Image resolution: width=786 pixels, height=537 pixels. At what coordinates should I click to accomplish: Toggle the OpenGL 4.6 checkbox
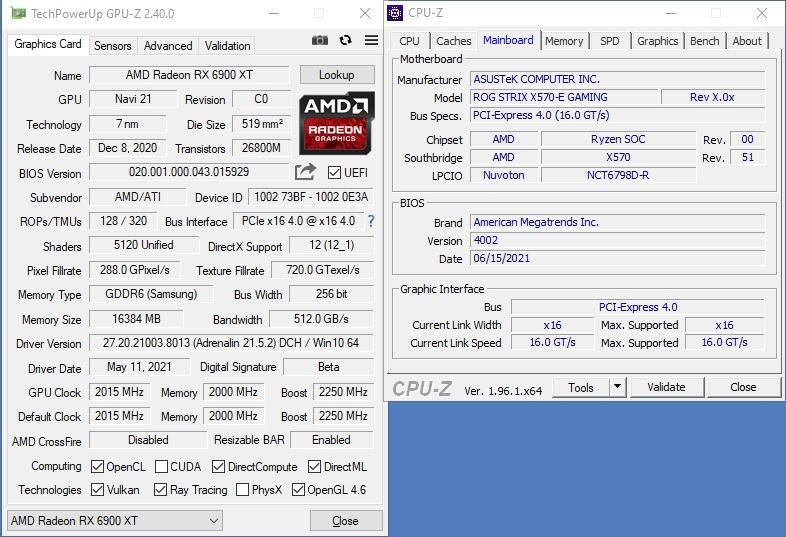298,489
